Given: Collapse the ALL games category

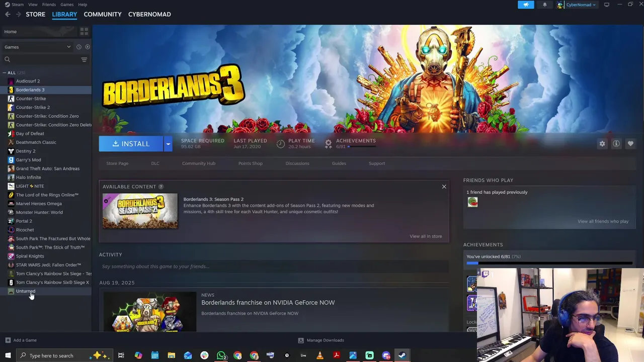Looking at the screenshot, I should click(x=4, y=73).
